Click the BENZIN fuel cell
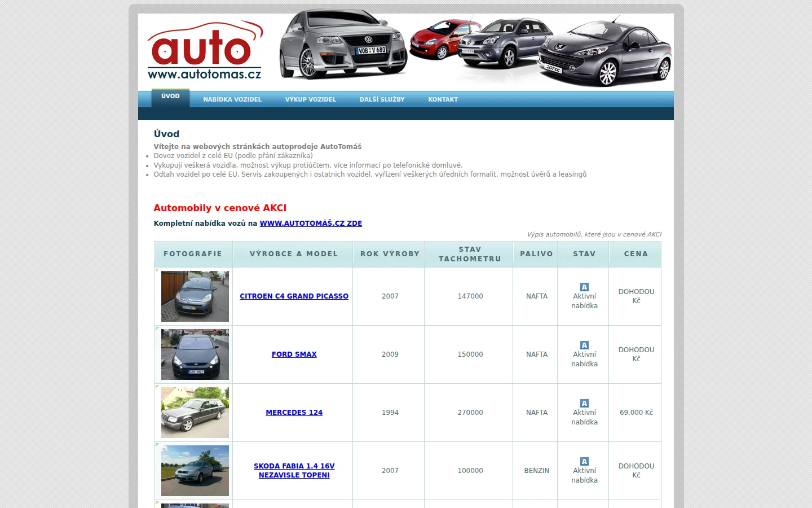Screen dimensions: 812x508 [536, 471]
